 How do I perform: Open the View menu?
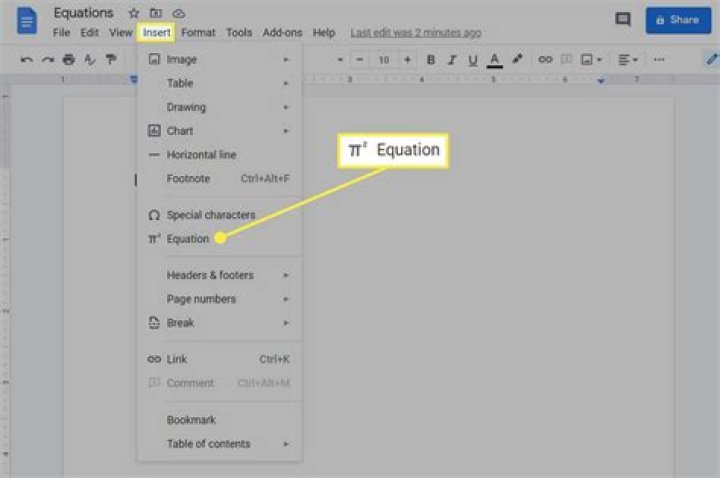click(120, 33)
